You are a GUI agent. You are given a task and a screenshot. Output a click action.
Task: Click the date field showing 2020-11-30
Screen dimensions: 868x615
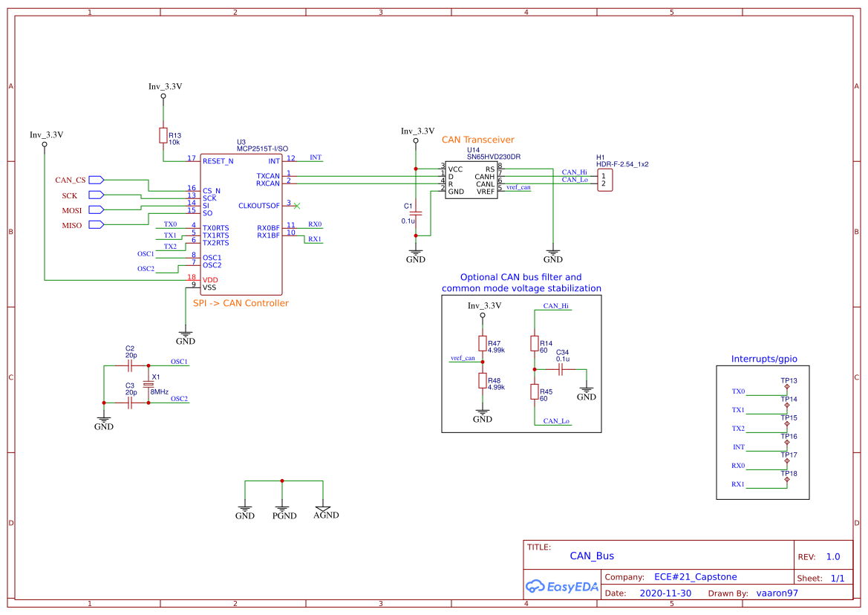[664, 593]
